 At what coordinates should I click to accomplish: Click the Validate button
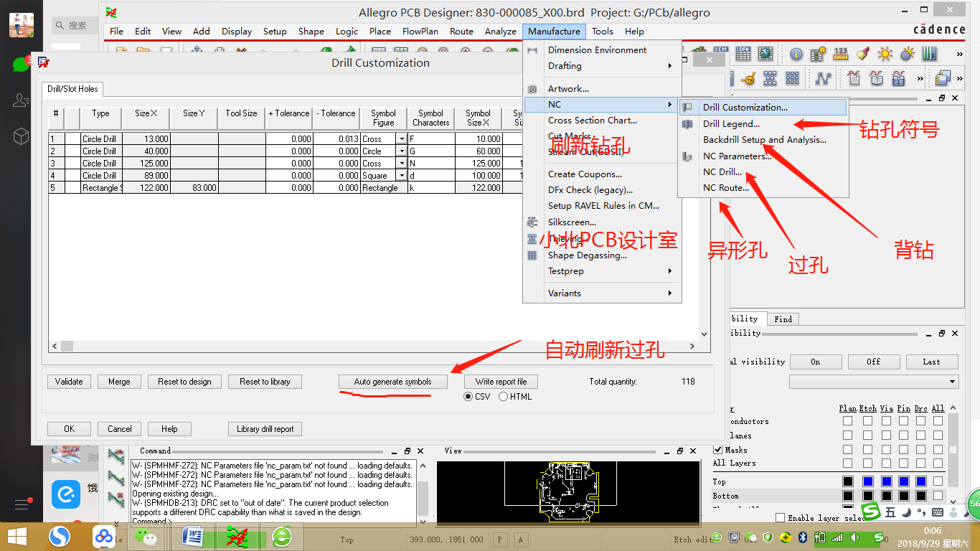click(x=69, y=382)
